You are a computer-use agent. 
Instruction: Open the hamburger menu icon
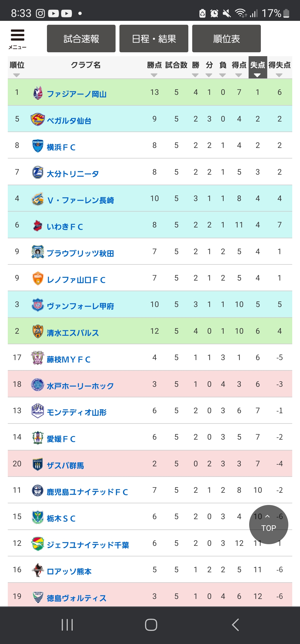[17, 38]
